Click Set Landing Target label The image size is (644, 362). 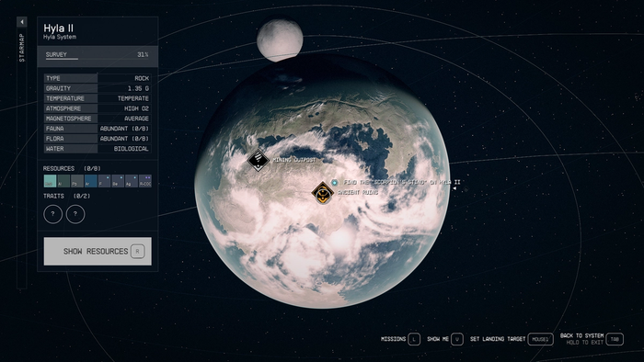coord(498,339)
